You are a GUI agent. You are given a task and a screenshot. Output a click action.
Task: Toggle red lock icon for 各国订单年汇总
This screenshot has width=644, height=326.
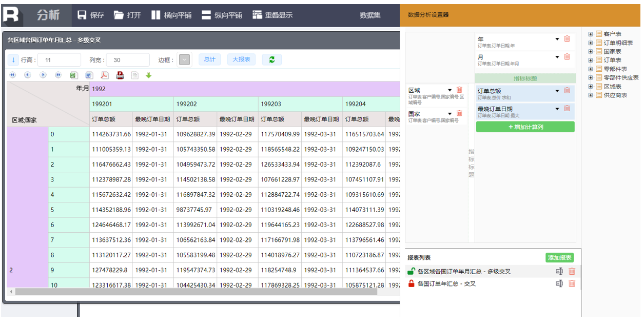pos(411,283)
